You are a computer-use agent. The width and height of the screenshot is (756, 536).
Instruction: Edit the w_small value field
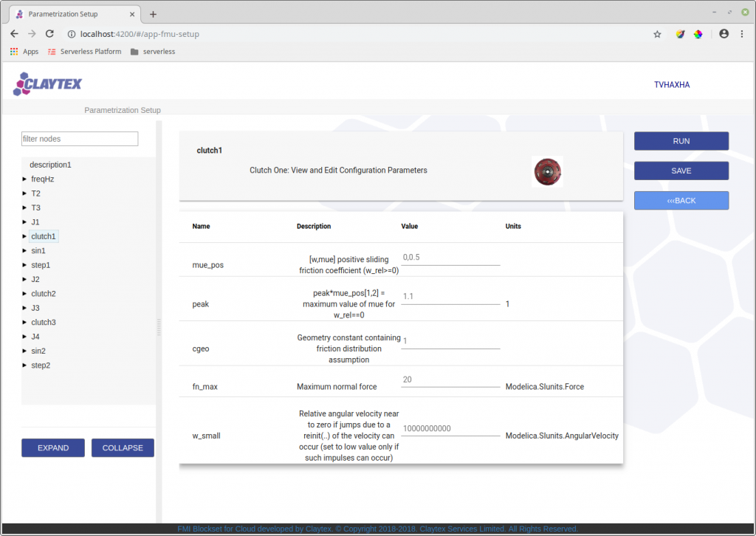450,428
